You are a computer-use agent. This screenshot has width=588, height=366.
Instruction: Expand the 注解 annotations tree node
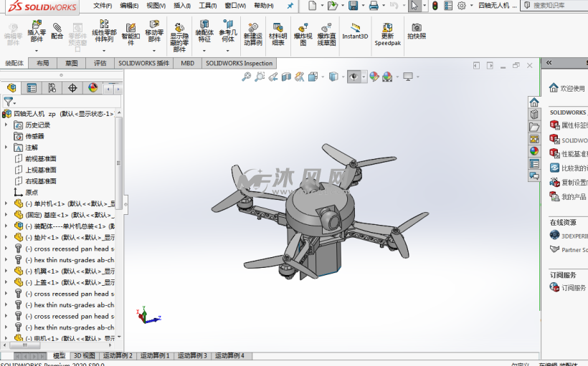pos(6,147)
